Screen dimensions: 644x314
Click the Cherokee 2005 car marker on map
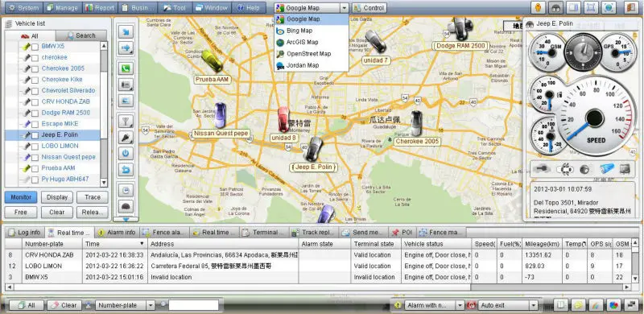416,123
